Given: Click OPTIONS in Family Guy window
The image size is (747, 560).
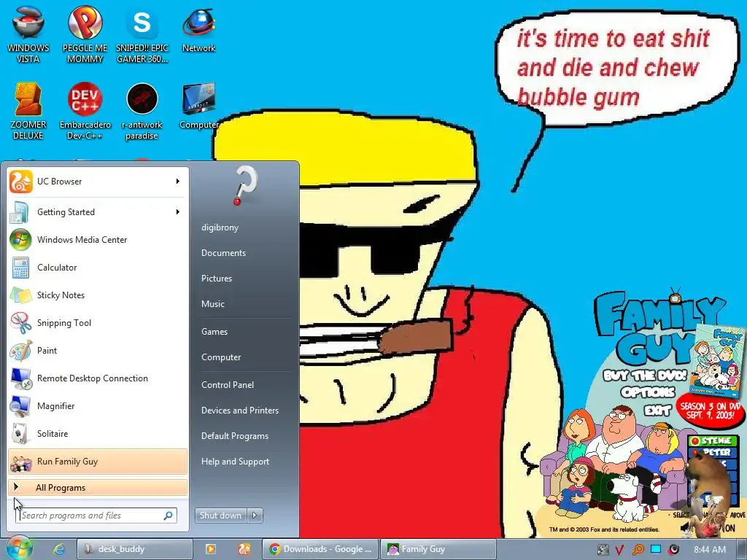Looking at the screenshot, I should click(x=648, y=392).
